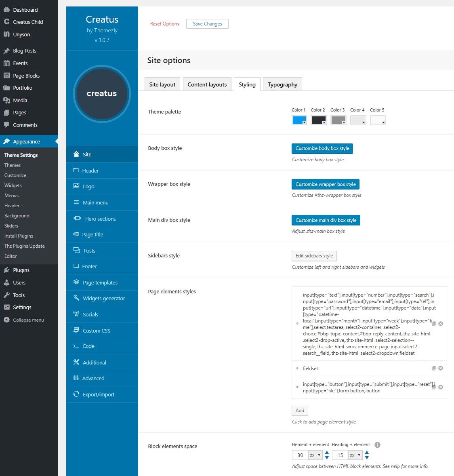This screenshot has width=454, height=476.
Task: Delete the fieldset page element style
Action: coord(441,368)
